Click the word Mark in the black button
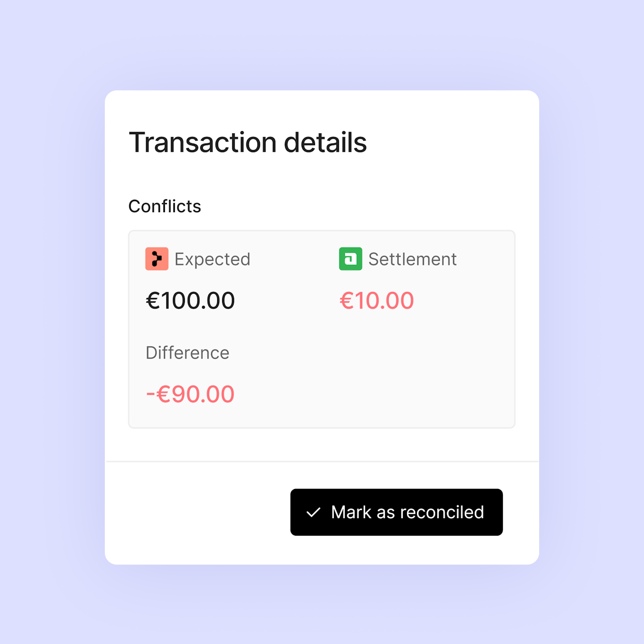 pyautogui.click(x=351, y=512)
